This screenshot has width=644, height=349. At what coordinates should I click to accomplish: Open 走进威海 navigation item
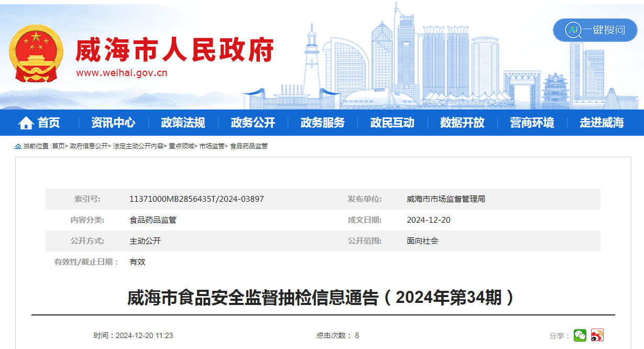[x=602, y=123]
